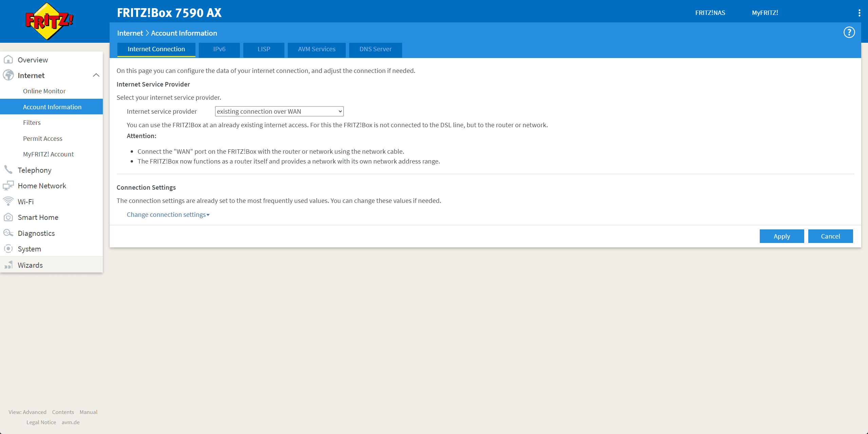Open the three-dot options menu
The width and height of the screenshot is (868, 434).
pyautogui.click(x=859, y=13)
